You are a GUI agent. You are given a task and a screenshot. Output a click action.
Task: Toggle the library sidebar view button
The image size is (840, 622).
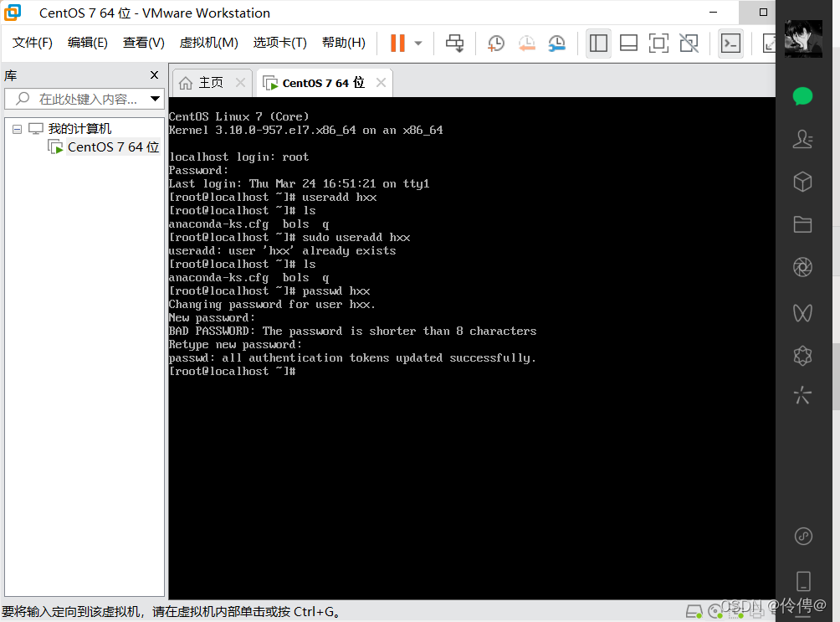click(598, 43)
